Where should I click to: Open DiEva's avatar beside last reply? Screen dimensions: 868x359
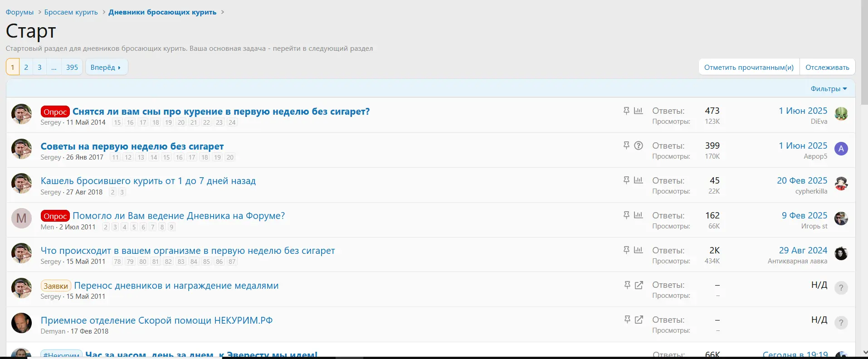(x=841, y=114)
